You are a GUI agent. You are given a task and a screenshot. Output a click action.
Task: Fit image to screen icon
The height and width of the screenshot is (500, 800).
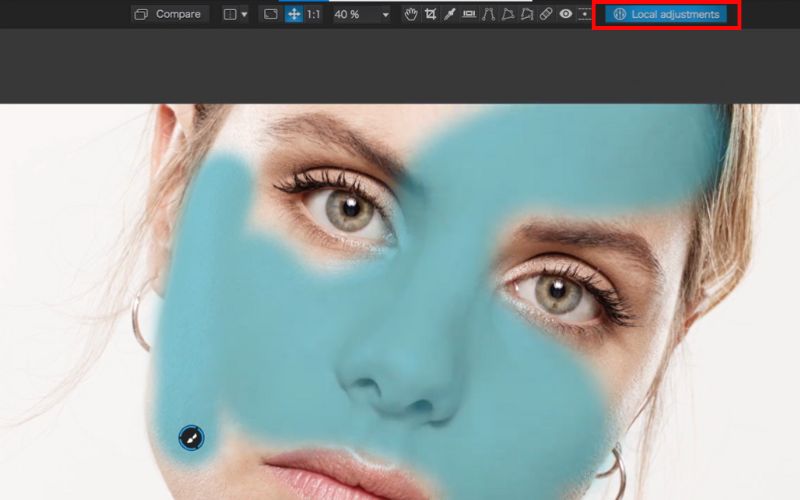[x=270, y=14]
